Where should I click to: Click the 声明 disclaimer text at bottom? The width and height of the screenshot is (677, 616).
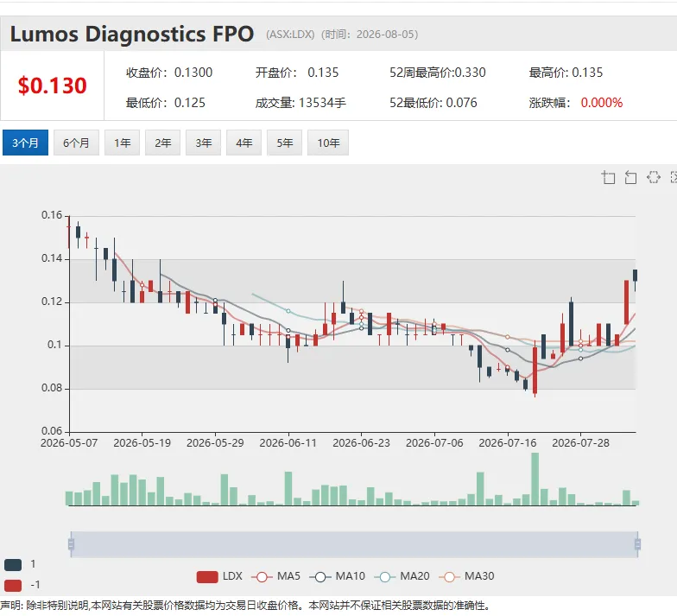245,606
